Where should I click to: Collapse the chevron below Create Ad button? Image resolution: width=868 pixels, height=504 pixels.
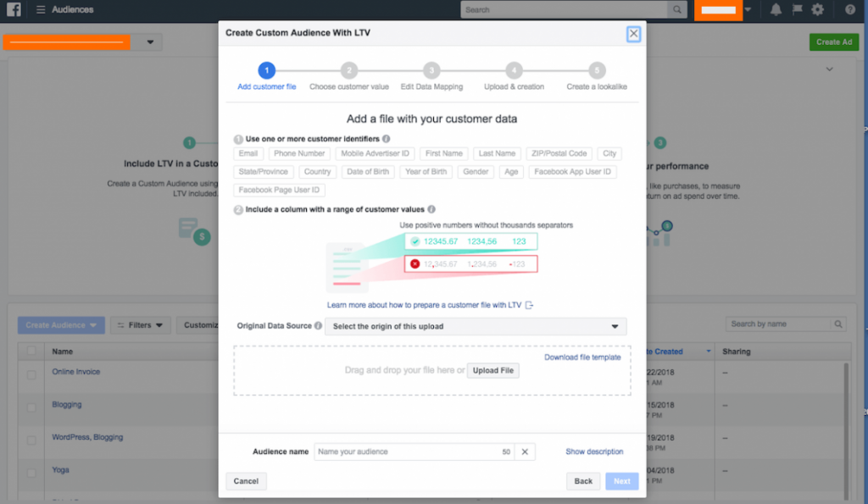tap(829, 69)
